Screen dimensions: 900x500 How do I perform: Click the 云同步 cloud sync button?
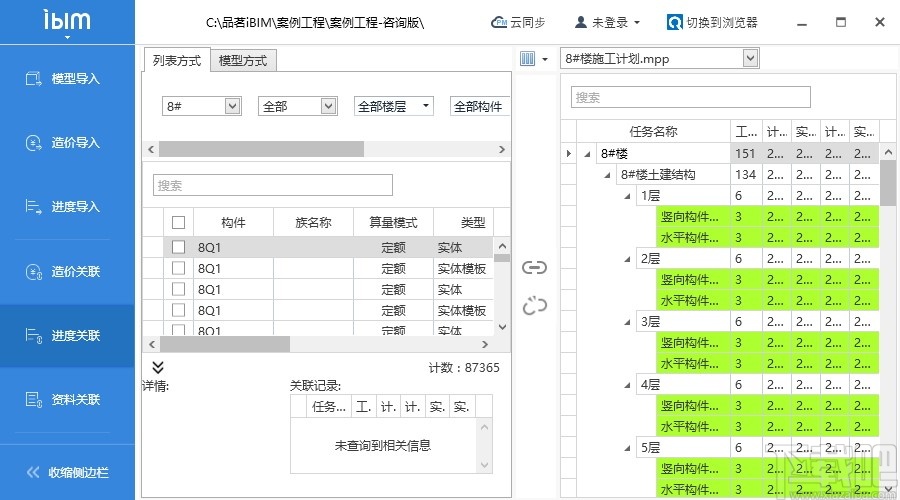point(518,22)
